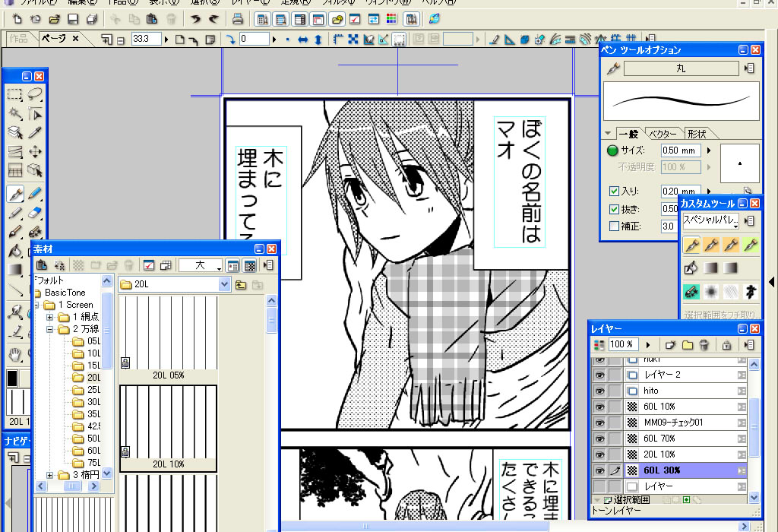Screen dimensions: 778x532
Task: Select the lasso selection tool
Action: [35, 94]
